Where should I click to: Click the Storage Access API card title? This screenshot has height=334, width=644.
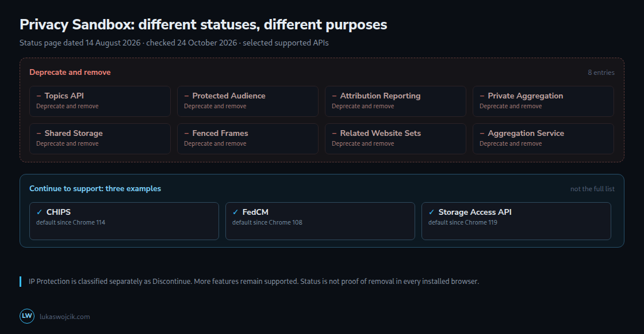point(475,212)
